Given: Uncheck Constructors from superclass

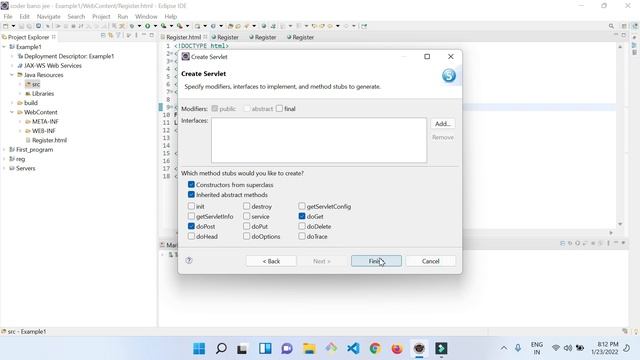Looking at the screenshot, I should click(x=191, y=184).
